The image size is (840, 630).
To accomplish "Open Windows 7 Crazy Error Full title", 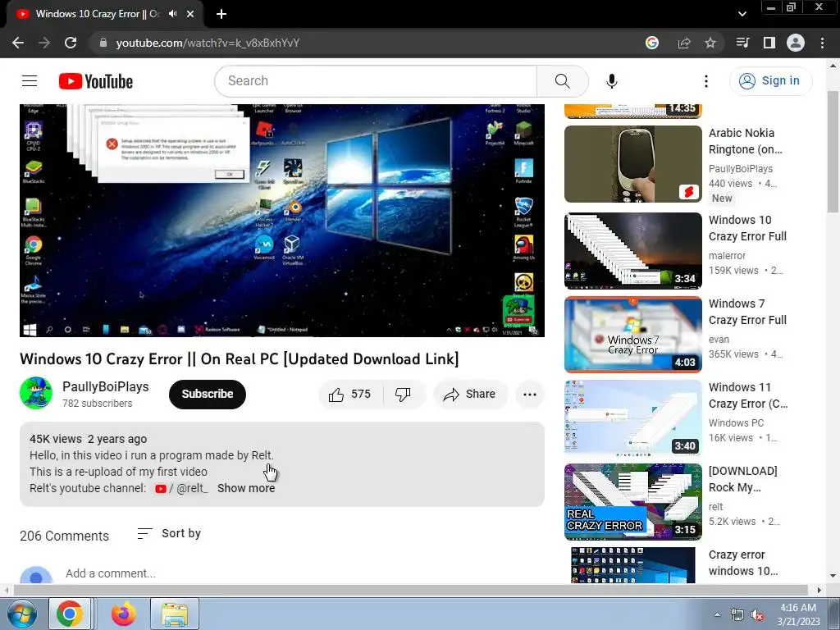I will (x=747, y=312).
